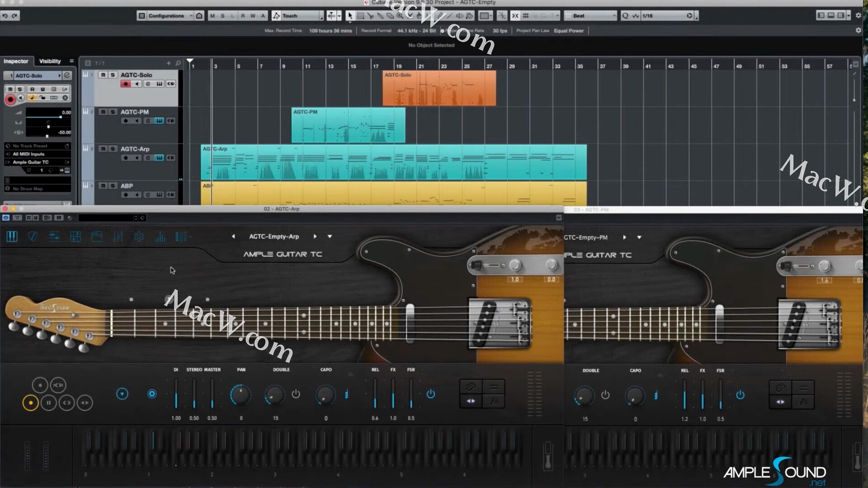
Task: Open the Amp icon in Arp plugin
Action: (97, 236)
